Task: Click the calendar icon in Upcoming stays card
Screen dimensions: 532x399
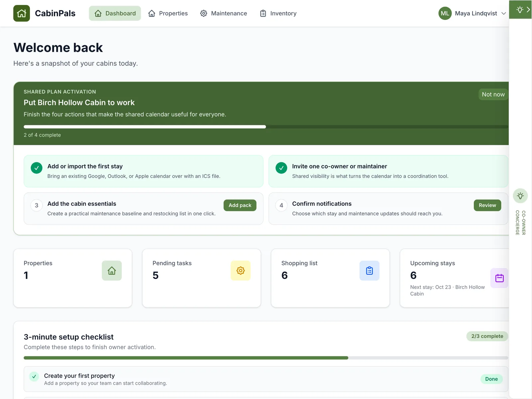Action: point(499,278)
